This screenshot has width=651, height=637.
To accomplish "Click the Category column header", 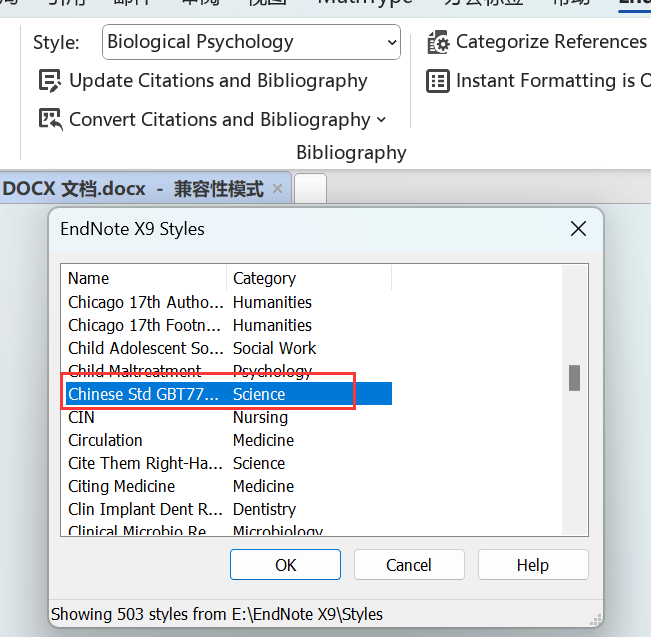I will [309, 278].
